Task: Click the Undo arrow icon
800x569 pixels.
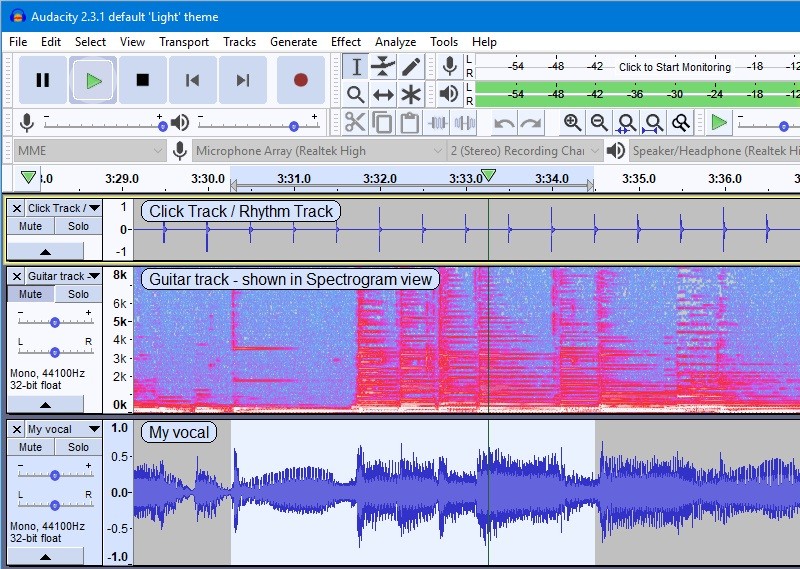Action: coord(504,122)
